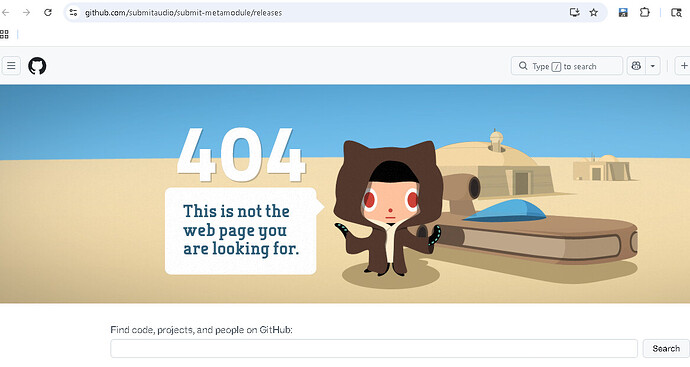Open the Copilot icon button
The image size is (690, 367).
tap(636, 66)
